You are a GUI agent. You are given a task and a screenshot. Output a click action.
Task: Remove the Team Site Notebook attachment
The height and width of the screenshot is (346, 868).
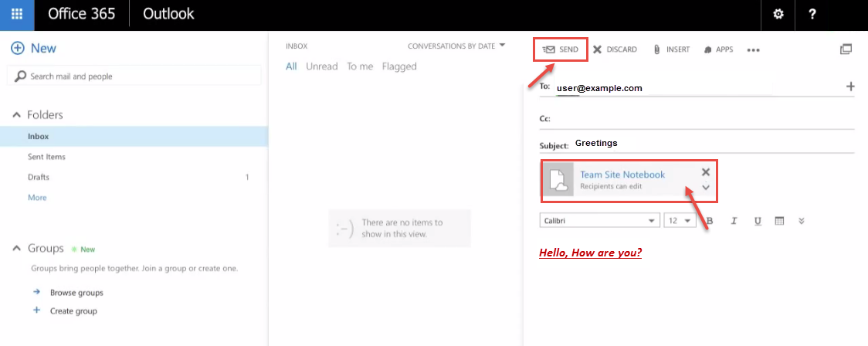click(706, 171)
